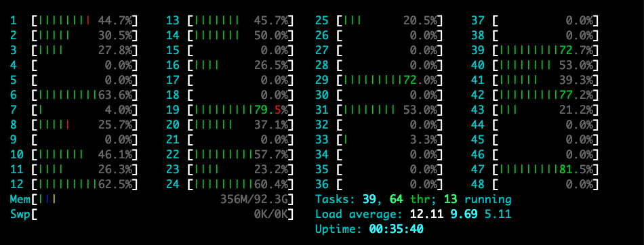Click the CPU 47 bar showing 81.5%
Image resolution: width=644 pixels, height=245 pixels.
[546, 169]
